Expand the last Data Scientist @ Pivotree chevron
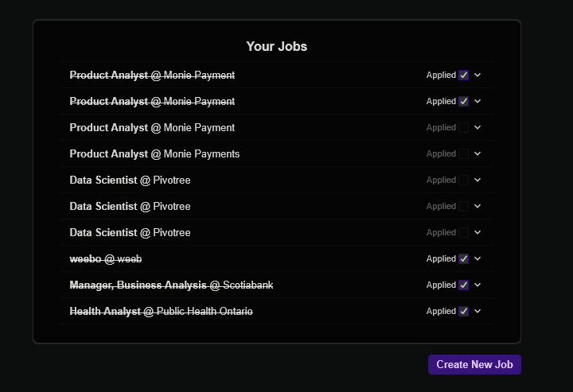Image resolution: width=573 pixels, height=392 pixels. (x=477, y=232)
